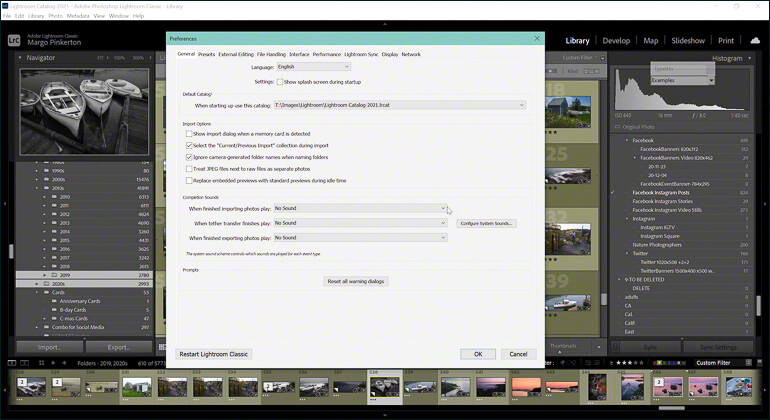Click the main window display icon

click(x=12, y=363)
